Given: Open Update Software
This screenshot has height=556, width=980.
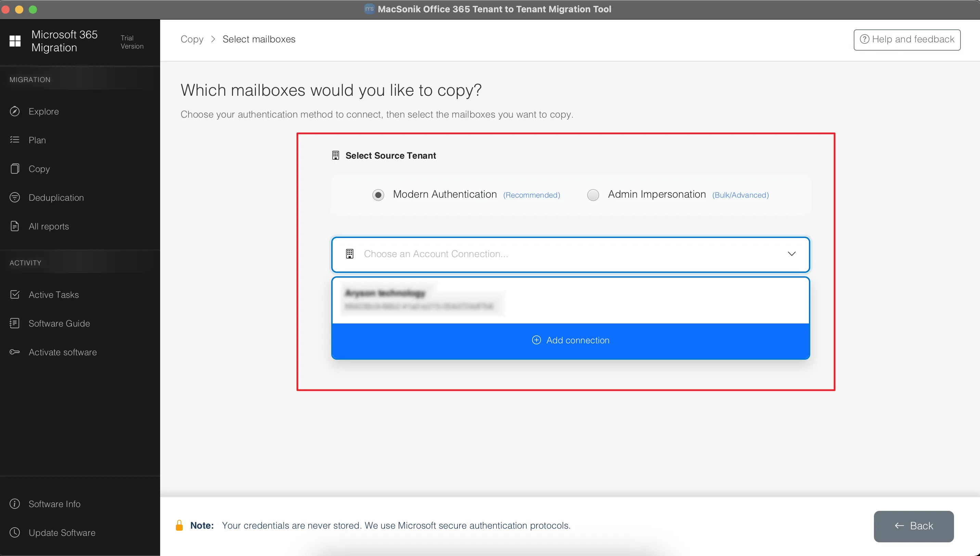Looking at the screenshot, I should pyautogui.click(x=79, y=532).
